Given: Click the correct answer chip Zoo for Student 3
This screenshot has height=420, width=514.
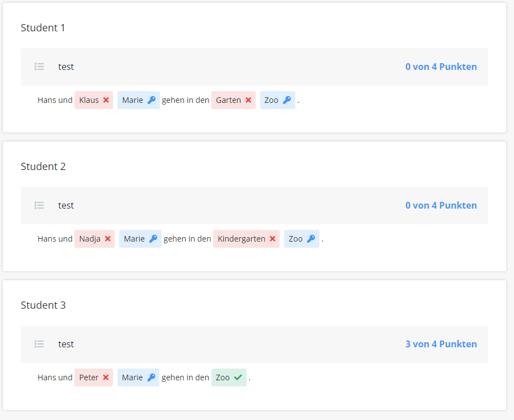Looking at the screenshot, I should 223,377.
